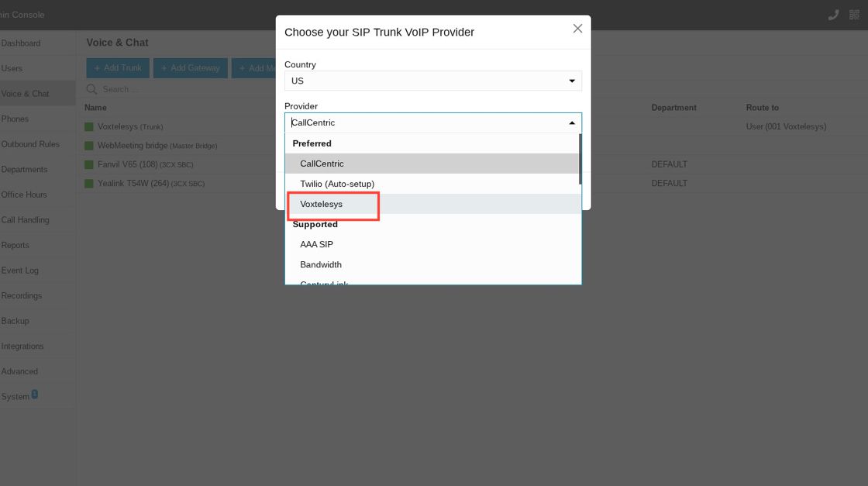The height and width of the screenshot is (486, 868).
Task: Open the Yealink T54W (264) row
Action: [150, 183]
